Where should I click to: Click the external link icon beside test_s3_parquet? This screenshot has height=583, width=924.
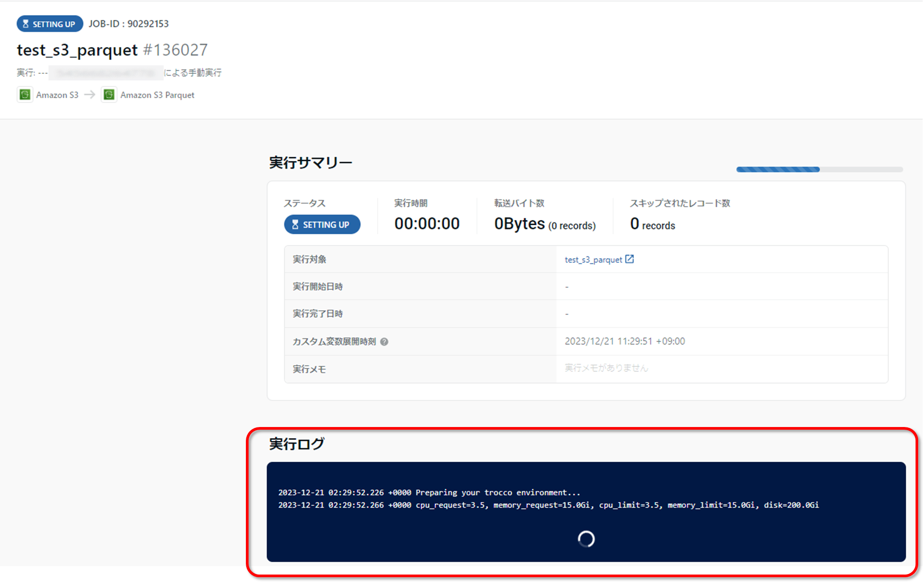(630, 259)
